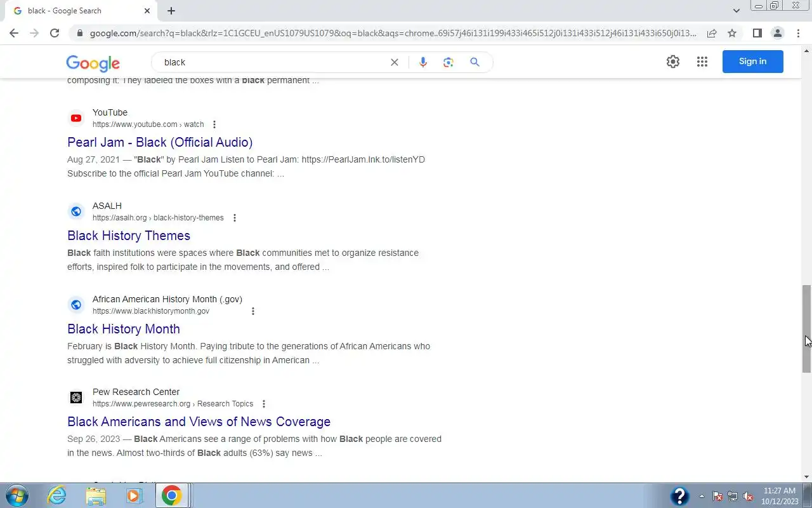The height and width of the screenshot is (508, 812).
Task: Close the 'black - Google Search' tab
Action: coord(147,11)
